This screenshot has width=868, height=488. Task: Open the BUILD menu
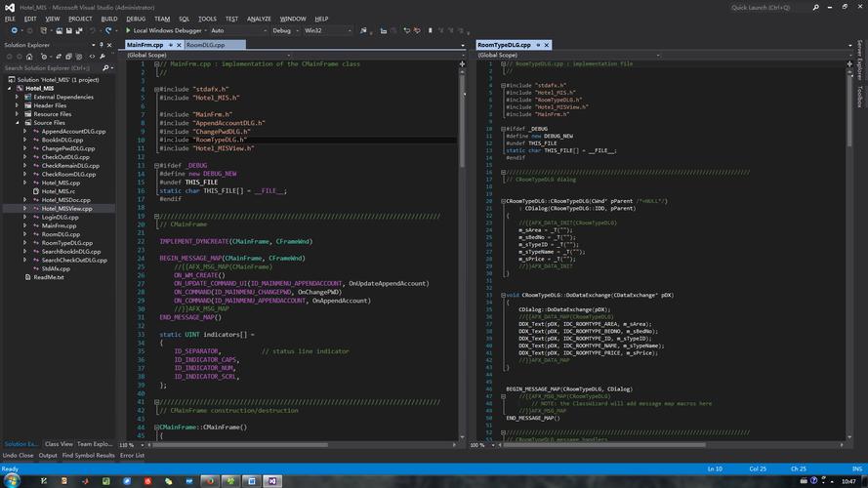tap(109, 19)
